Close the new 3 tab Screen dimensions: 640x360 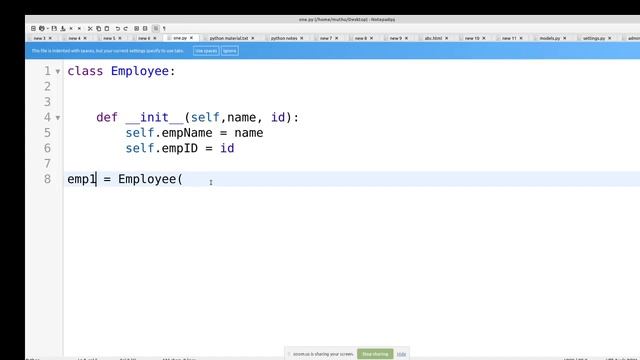click(50, 38)
